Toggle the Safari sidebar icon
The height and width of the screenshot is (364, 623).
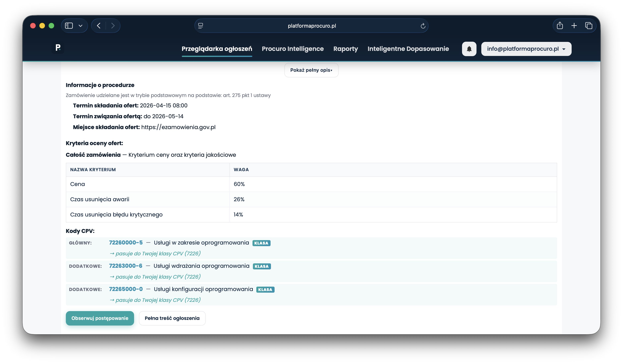tap(69, 26)
